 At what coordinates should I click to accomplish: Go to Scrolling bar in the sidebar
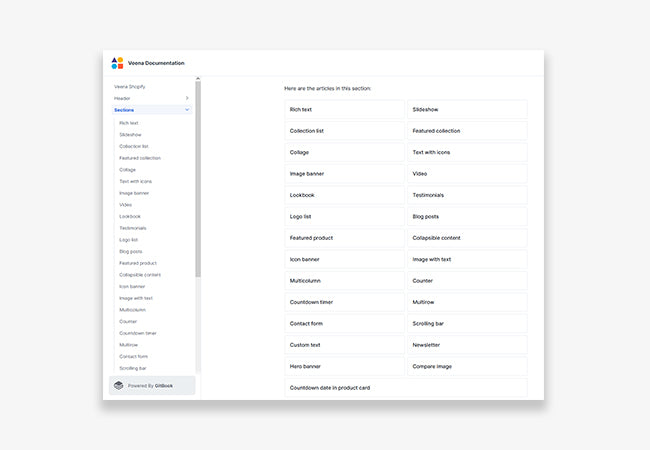(x=133, y=368)
